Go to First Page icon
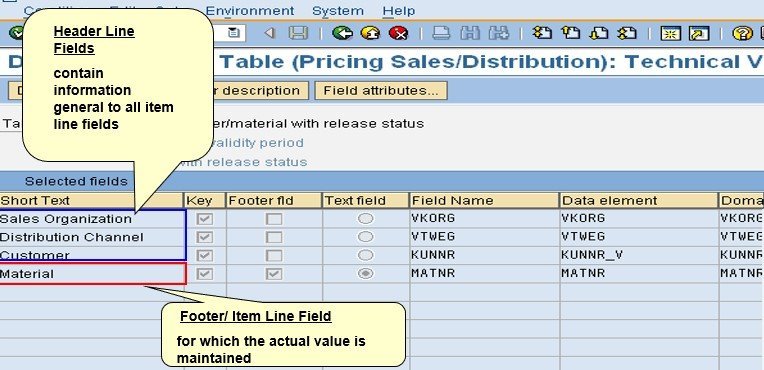Screen dimensions: 764x370 click(x=542, y=33)
